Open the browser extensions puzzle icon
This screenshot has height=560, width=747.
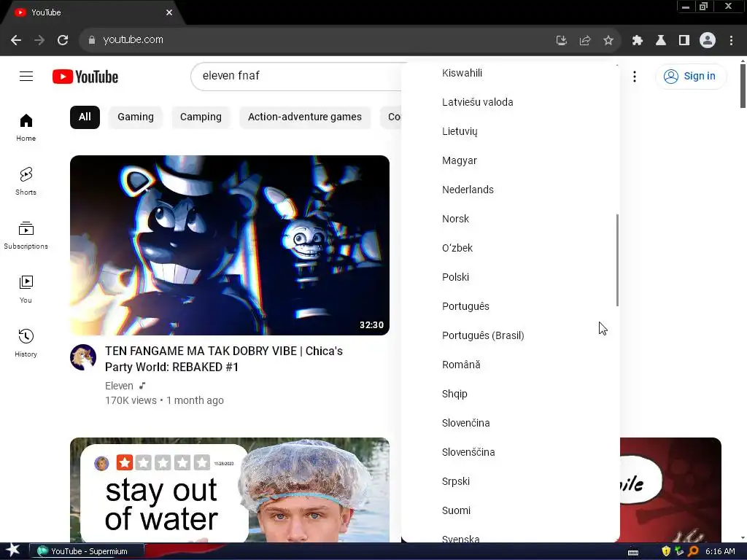tap(637, 40)
